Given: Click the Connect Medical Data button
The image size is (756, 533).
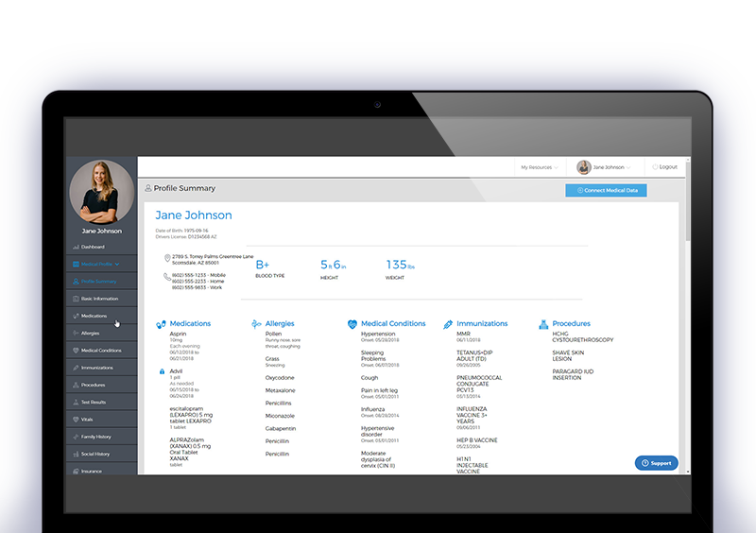Looking at the screenshot, I should [x=606, y=191].
